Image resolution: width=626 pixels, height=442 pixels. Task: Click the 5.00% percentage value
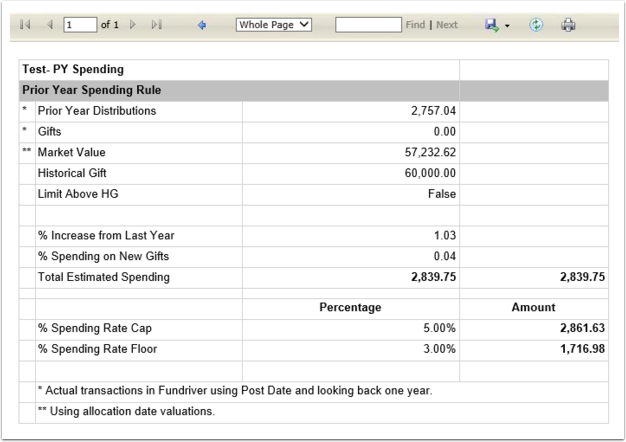440,328
